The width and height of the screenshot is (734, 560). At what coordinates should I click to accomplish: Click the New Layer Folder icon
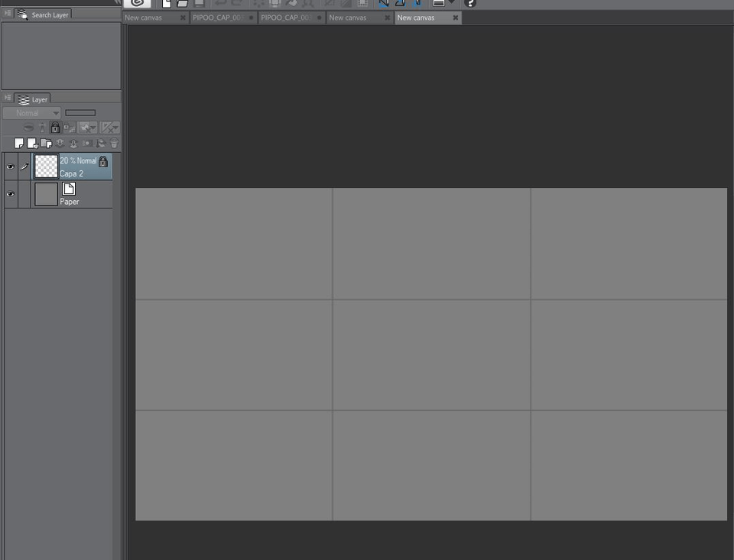pos(47,143)
